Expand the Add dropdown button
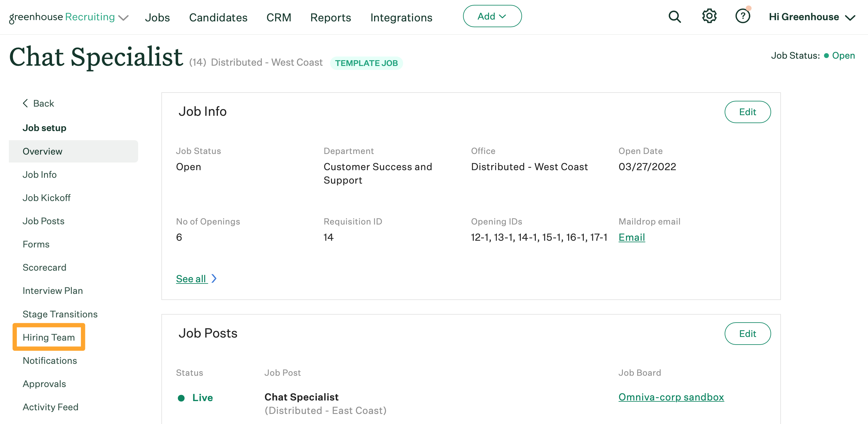This screenshot has width=868, height=424. 492,16
